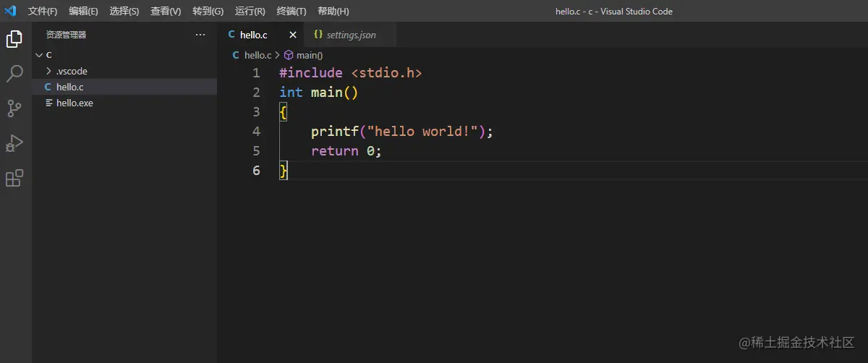The height and width of the screenshot is (363, 868).
Task: Click the C icon in breadcrumb path
Action: [x=236, y=55]
